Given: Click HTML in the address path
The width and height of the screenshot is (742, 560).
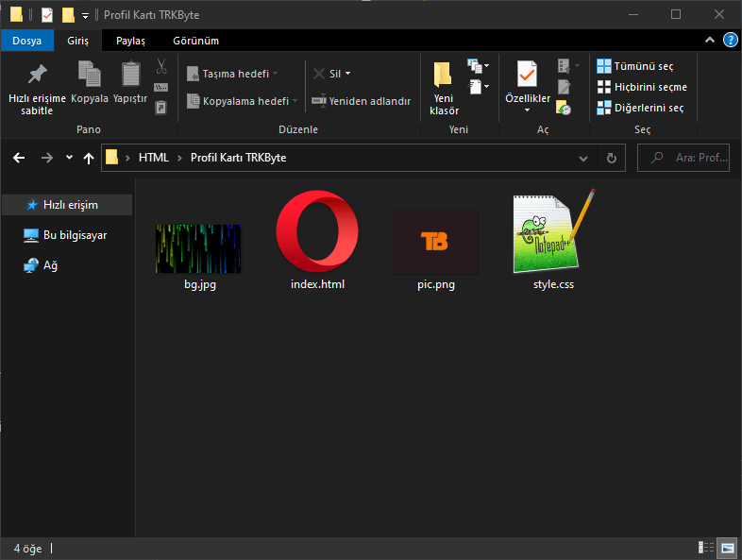Looking at the screenshot, I should tap(153, 158).
